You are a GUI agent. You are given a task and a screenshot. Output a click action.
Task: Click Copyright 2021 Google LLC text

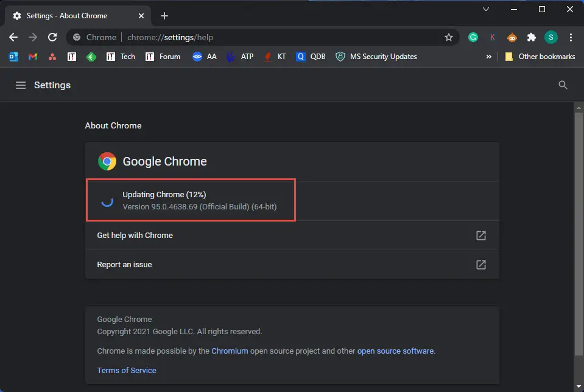[x=180, y=331]
